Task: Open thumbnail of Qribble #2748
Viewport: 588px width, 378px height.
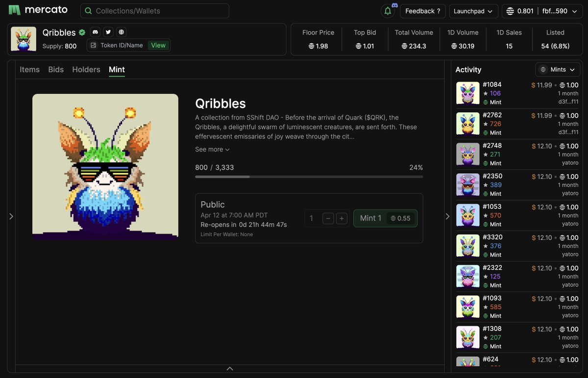Action: click(x=467, y=154)
